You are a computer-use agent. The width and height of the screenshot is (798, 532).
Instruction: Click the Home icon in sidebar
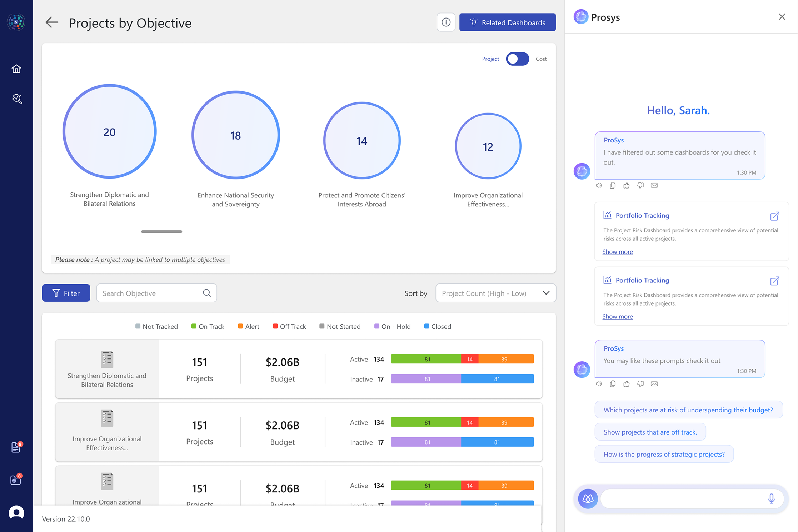pos(16,69)
